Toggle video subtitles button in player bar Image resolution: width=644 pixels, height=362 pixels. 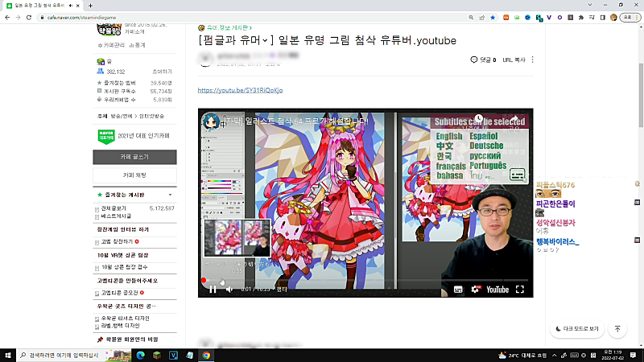pos(458,290)
